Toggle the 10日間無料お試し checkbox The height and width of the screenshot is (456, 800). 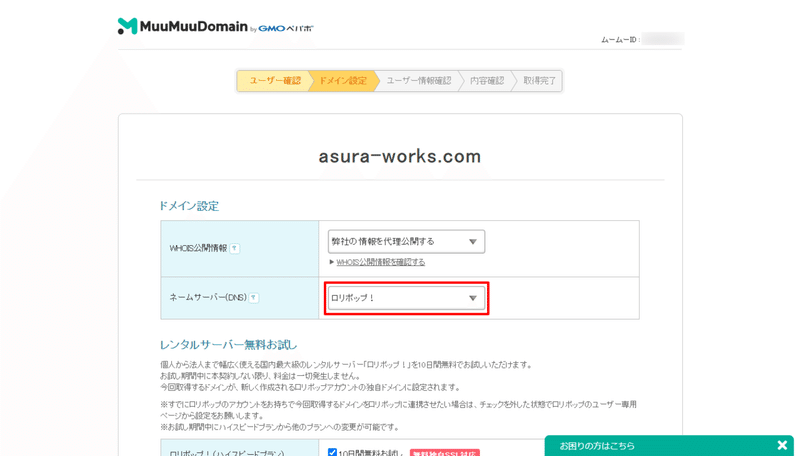(x=332, y=452)
